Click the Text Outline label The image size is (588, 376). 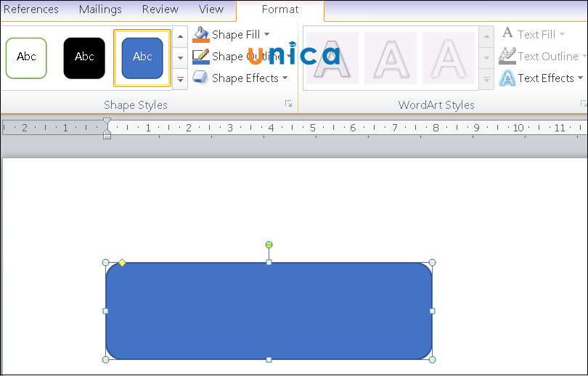548,56
